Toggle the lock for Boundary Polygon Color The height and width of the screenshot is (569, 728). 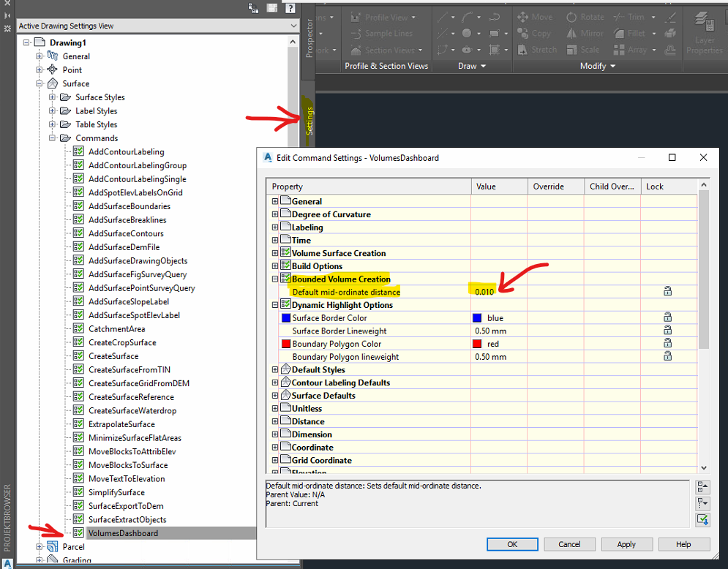pyautogui.click(x=667, y=344)
